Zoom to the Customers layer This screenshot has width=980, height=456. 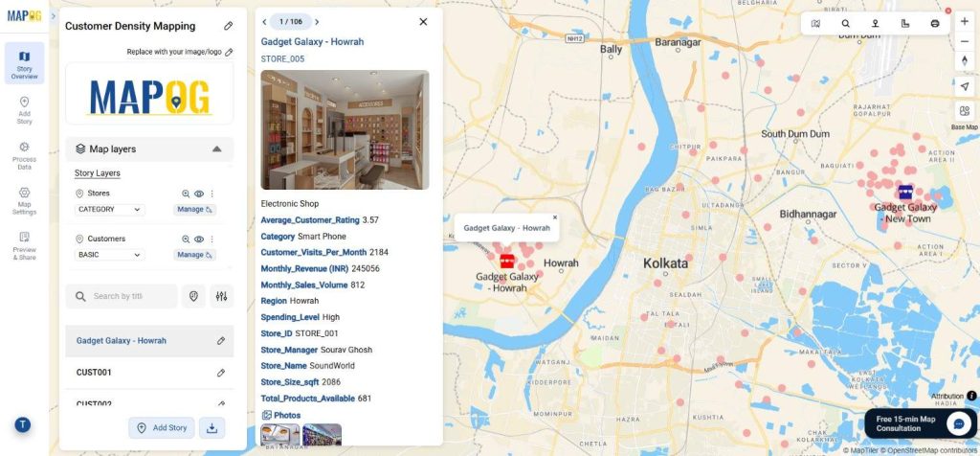(x=186, y=239)
